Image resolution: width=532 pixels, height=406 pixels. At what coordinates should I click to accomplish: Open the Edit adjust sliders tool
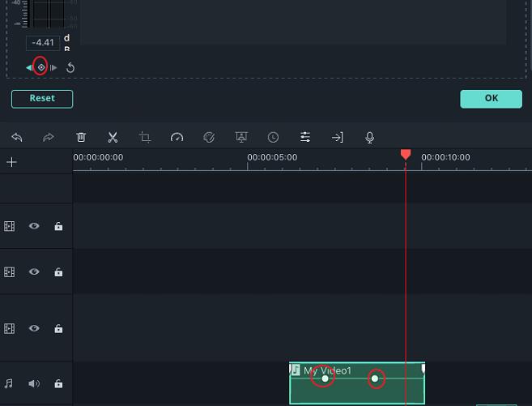pos(305,137)
